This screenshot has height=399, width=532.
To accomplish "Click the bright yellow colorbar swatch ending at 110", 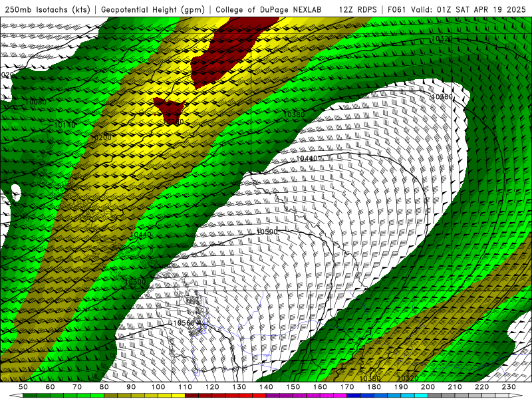I will [178, 396].
